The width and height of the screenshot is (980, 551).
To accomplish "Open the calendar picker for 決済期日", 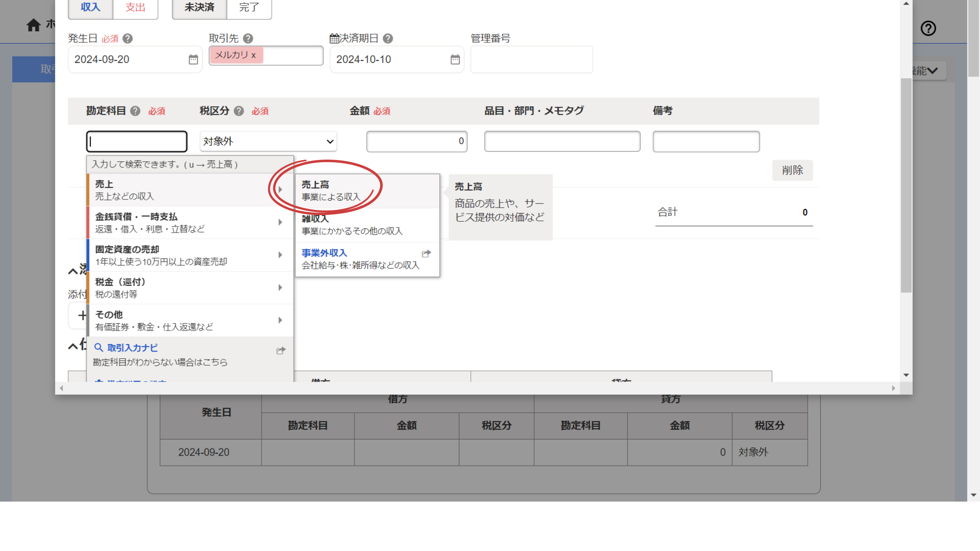I will coord(455,59).
